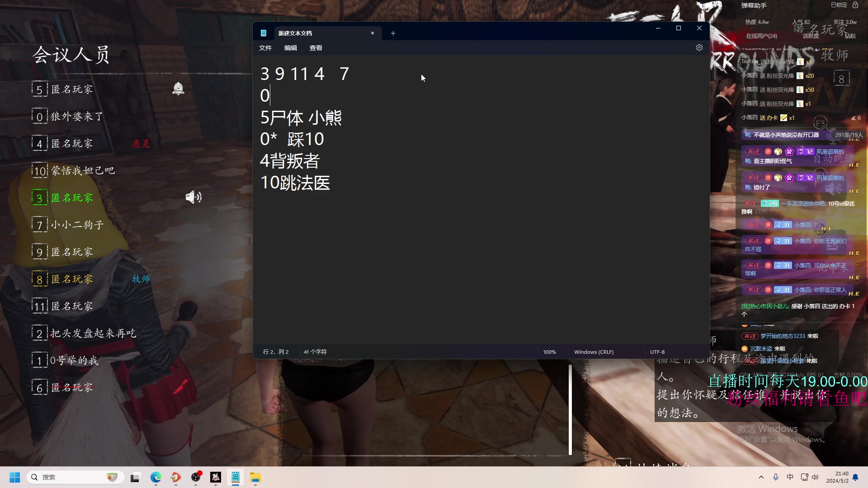Open the orange bird app in taskbar
Image resolution: width=868 pixels, height=488 pixels.
176,477
